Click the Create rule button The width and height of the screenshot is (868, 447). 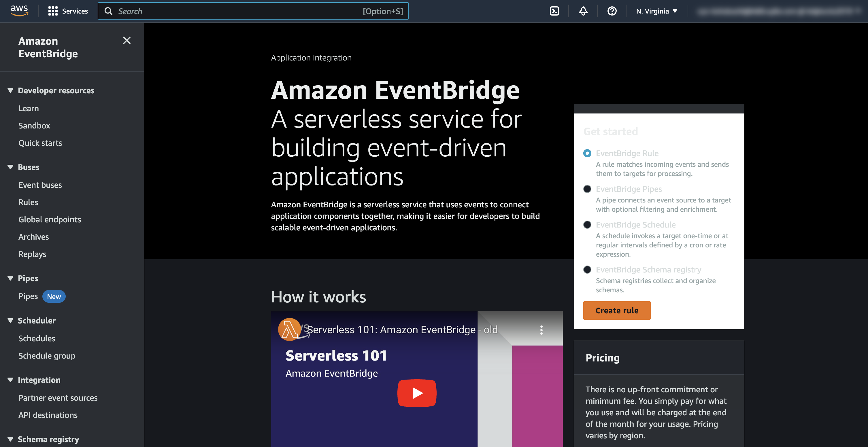[x=617, y=310]
